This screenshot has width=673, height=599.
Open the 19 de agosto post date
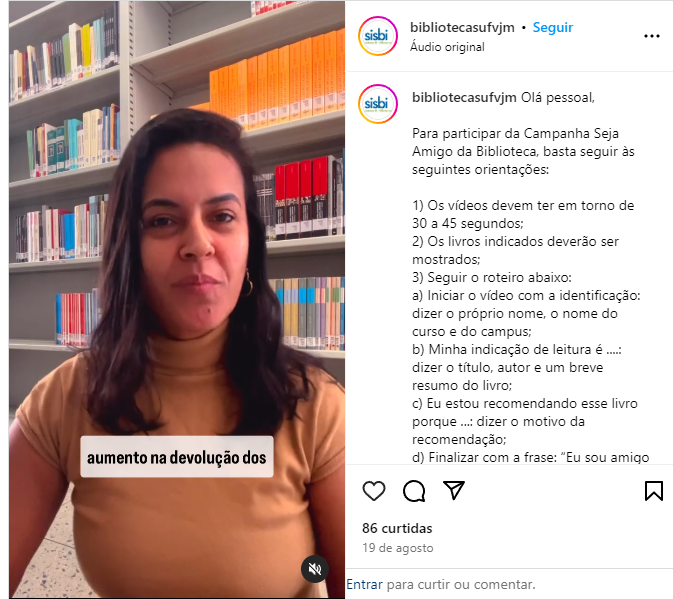(x=398, y=548)
